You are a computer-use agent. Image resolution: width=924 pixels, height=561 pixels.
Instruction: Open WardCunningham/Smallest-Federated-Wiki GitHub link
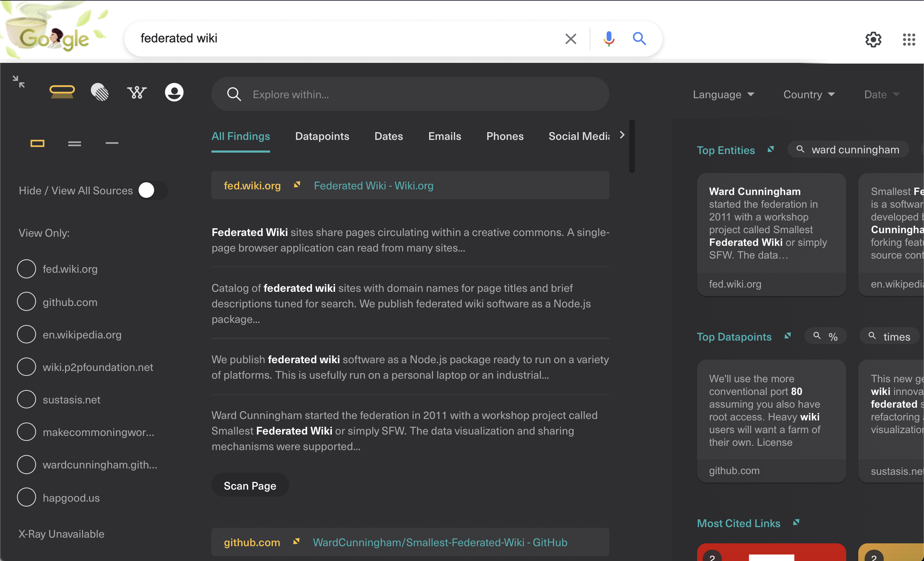439,542
